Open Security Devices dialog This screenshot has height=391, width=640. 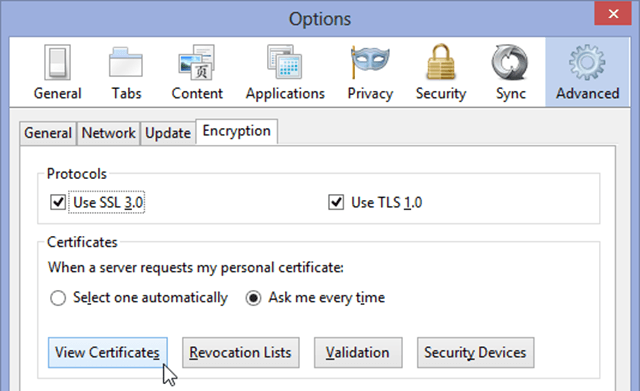476,353
